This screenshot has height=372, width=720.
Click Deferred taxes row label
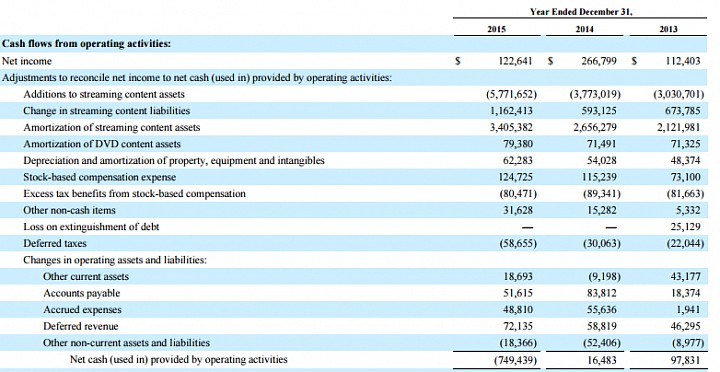click(x=55, y=243)
